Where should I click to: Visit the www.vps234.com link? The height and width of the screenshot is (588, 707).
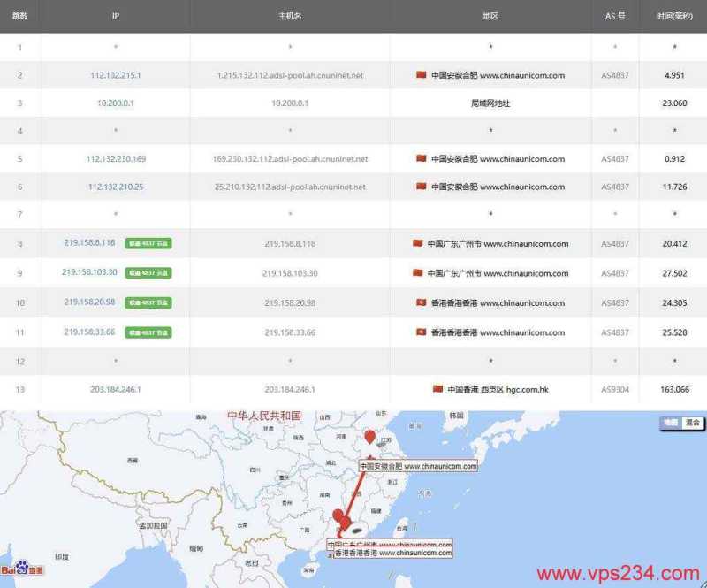[x=617, y=571]
